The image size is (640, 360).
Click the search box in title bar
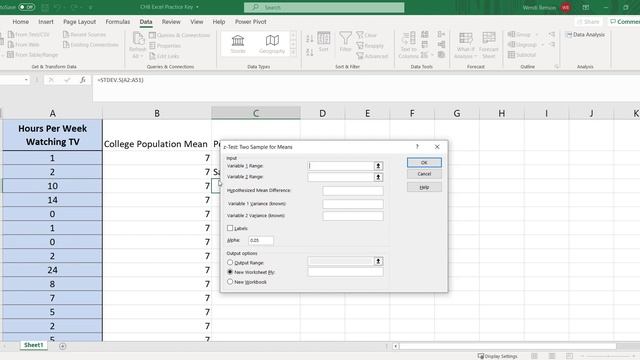[324, 7]
